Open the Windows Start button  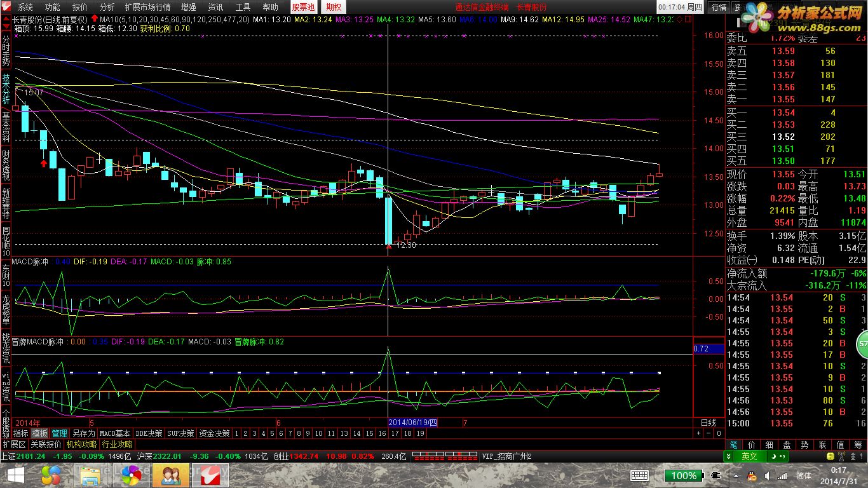click(x=15, y=475)
